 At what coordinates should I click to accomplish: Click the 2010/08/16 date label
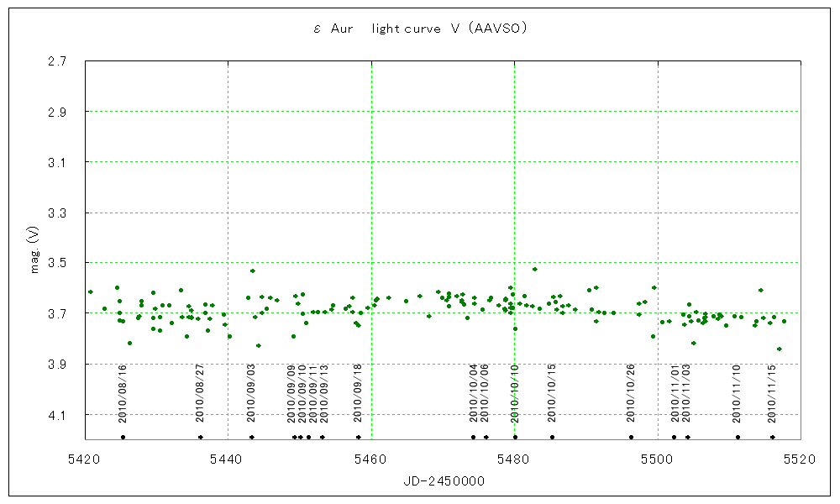coord(123,393)
